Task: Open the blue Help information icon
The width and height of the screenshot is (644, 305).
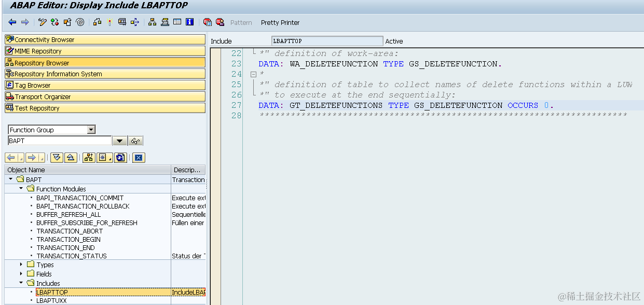Action: click(x=189, y=22)
